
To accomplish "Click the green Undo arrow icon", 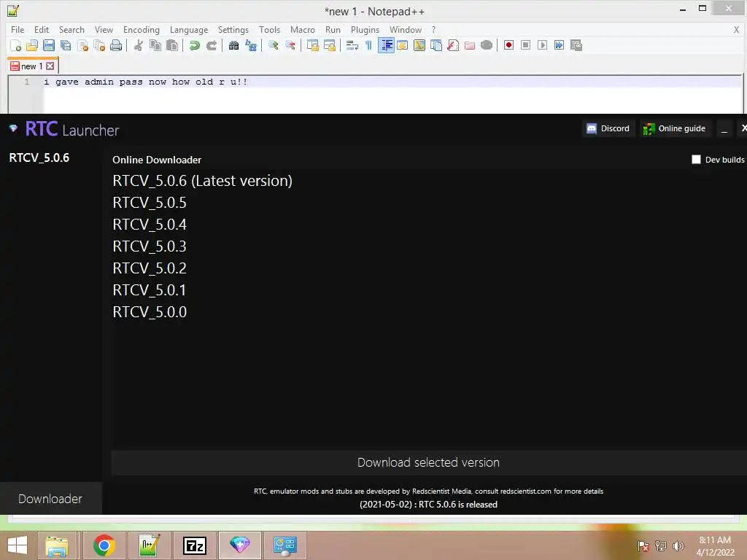I will click(194, 45).
